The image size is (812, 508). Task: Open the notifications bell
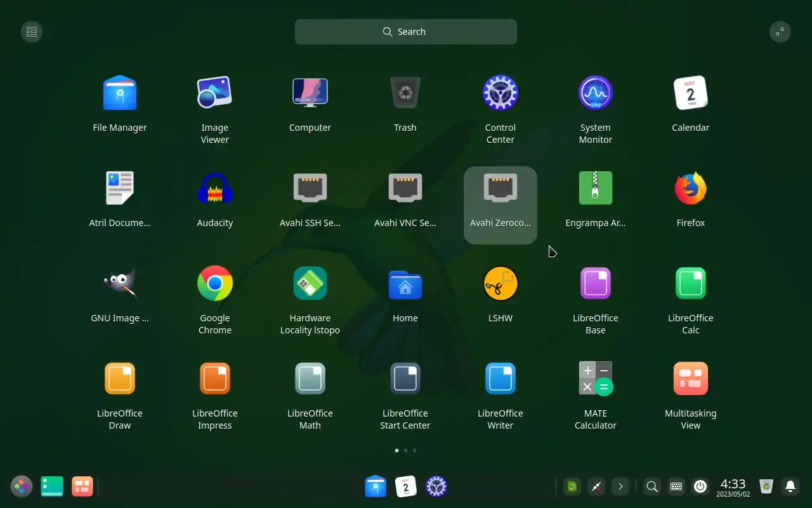(x=790, y=487)
